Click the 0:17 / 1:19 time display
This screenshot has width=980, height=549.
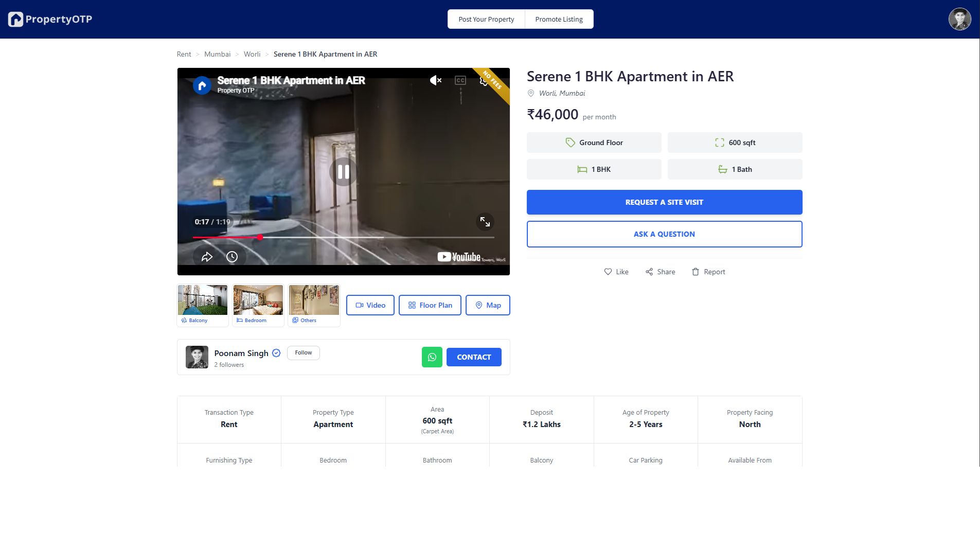[x=212, y=222]
